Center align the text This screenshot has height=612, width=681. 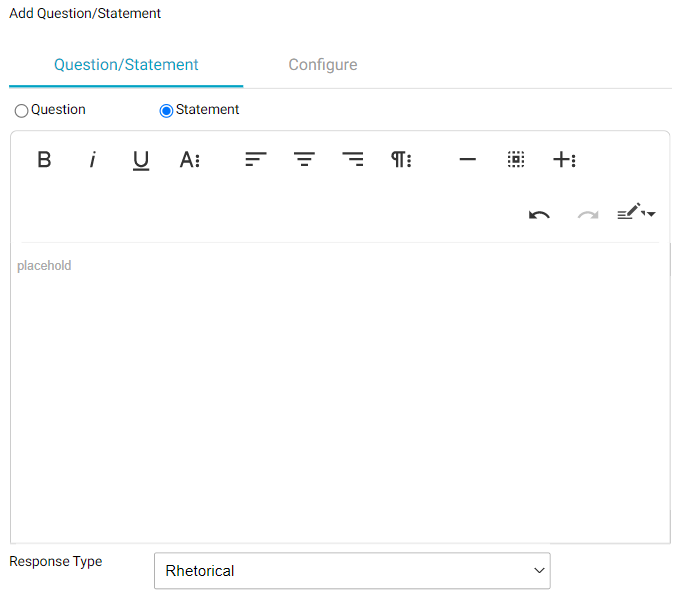point(304,160)
